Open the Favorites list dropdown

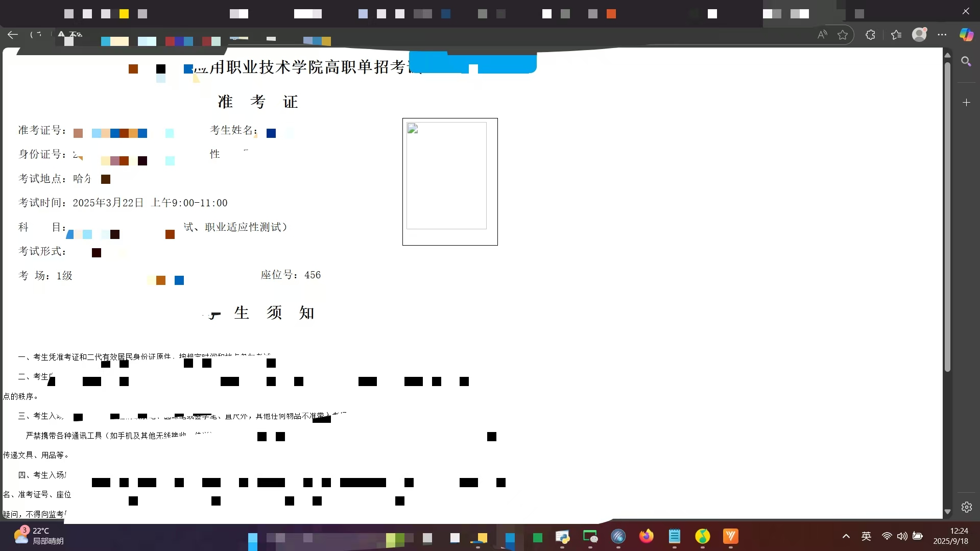click(896, 35)
